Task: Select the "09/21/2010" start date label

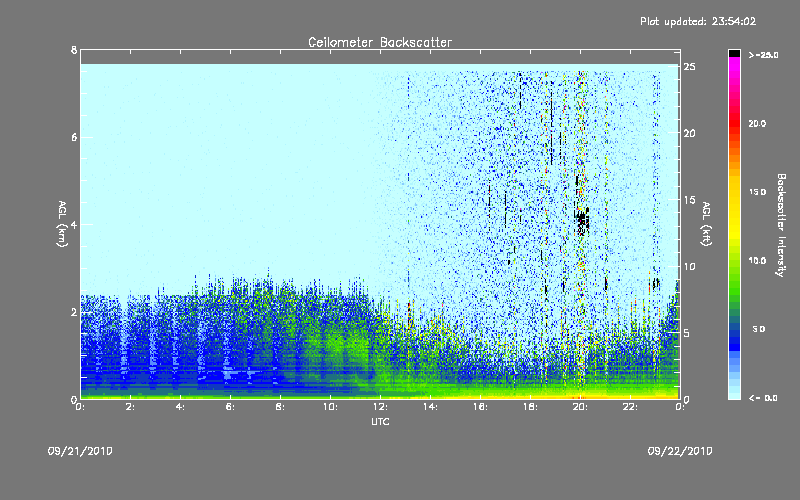Action: click(x=80, y=451)
